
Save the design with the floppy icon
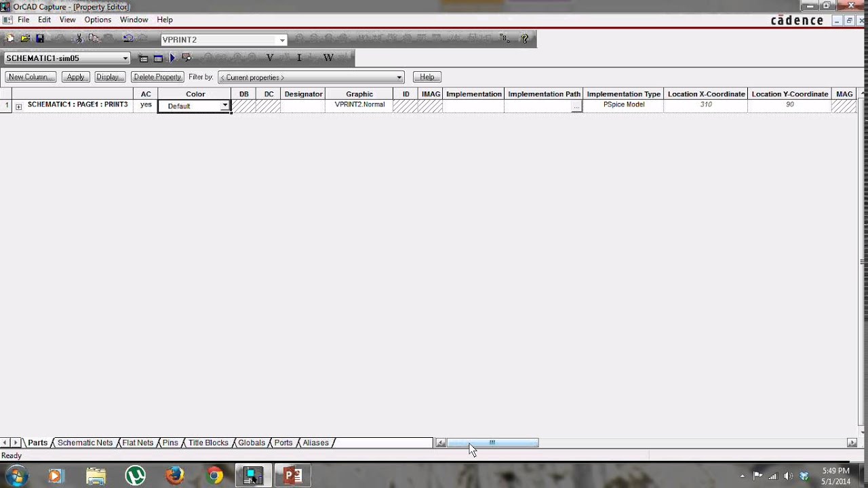pos(40,39)
